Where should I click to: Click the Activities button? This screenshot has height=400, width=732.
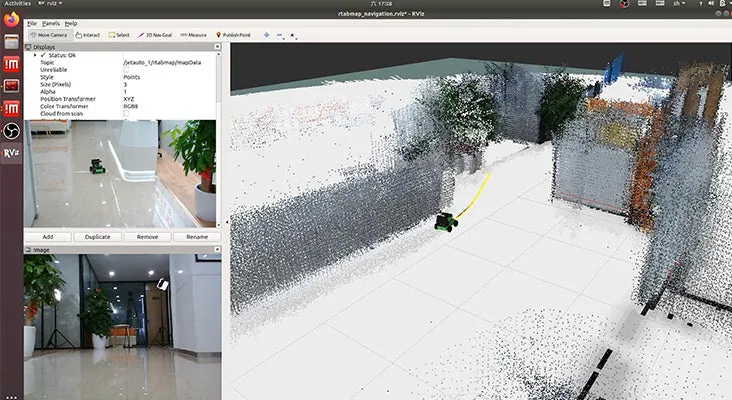(x=18, y=3)
